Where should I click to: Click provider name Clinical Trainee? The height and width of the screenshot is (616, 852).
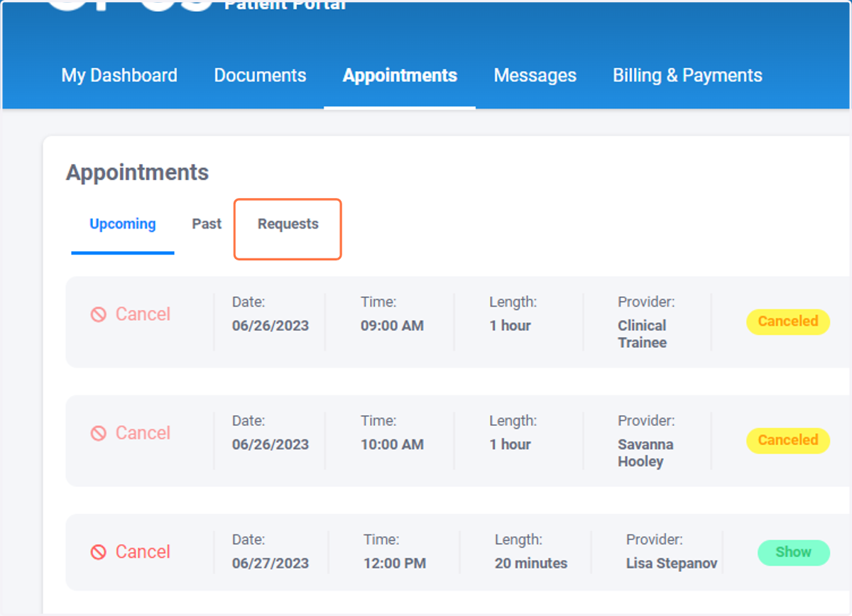(643, 334)
